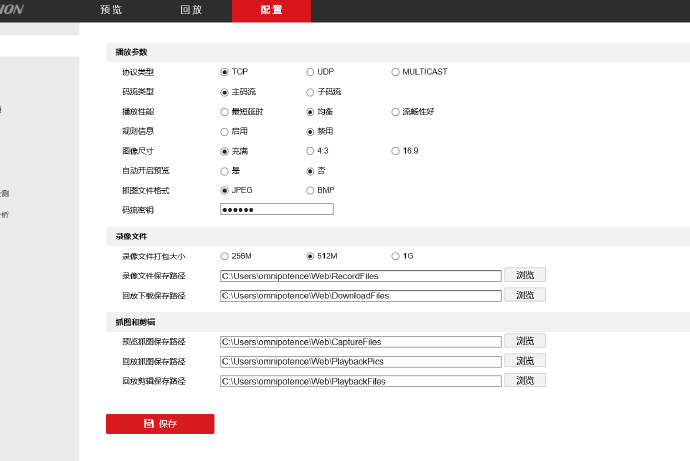Select 子码流 stream type
Viewport: 690px width, 461px height.
point(310,92)
